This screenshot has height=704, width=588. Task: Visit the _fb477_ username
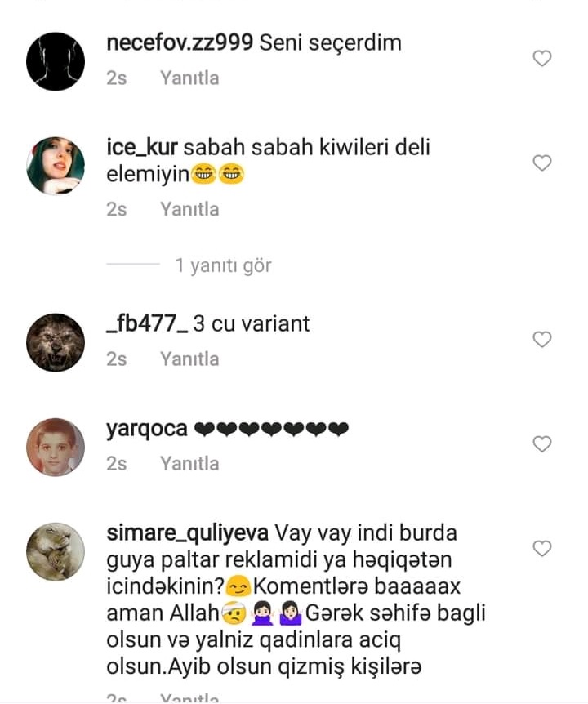point(147,323)
